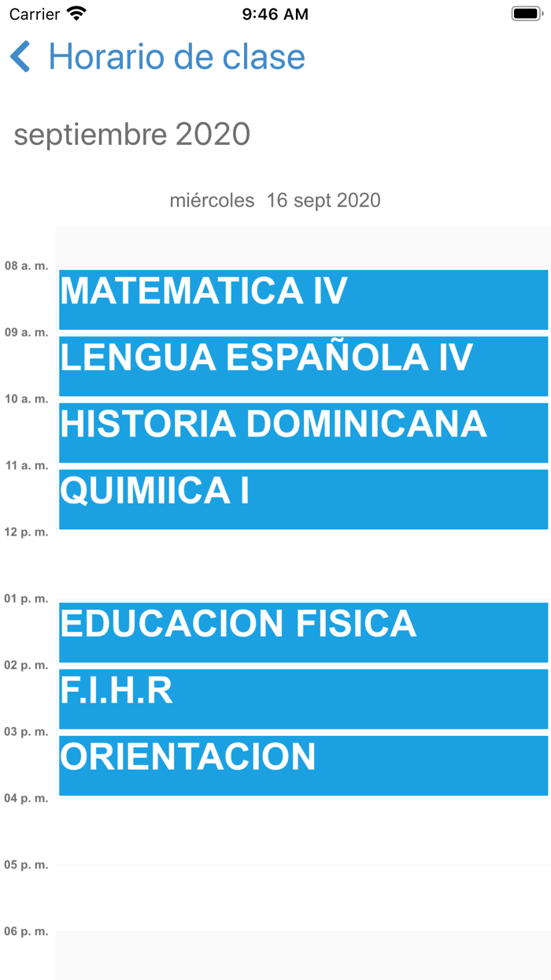551x980 pixels.
Task: Tap the back chevron arrow icon
Action: (20, 57)
